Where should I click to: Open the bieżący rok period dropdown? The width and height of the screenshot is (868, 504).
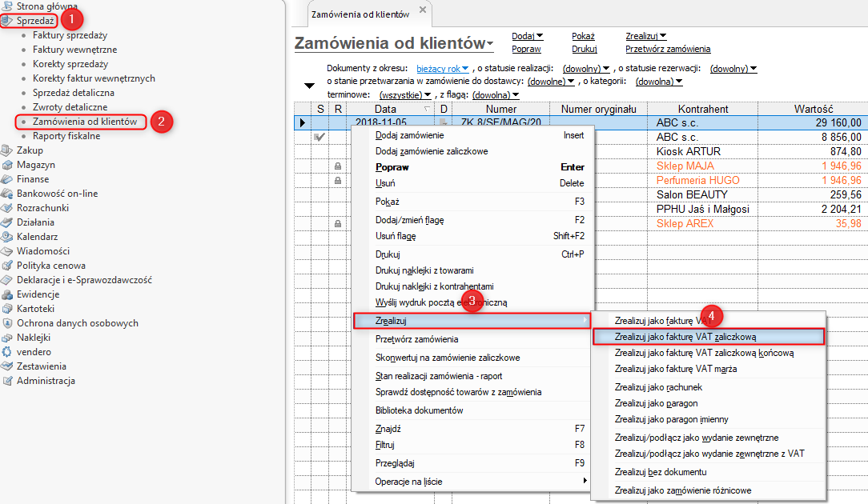443,69
